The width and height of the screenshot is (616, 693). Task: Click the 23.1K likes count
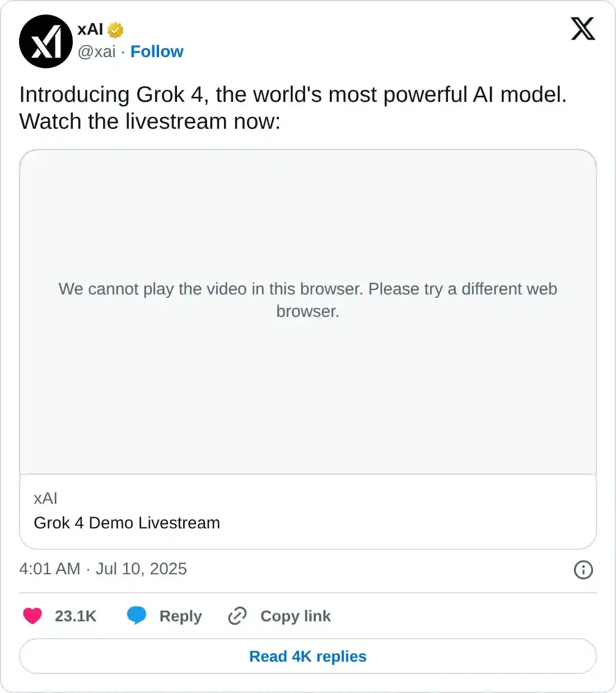pos(76,616)
